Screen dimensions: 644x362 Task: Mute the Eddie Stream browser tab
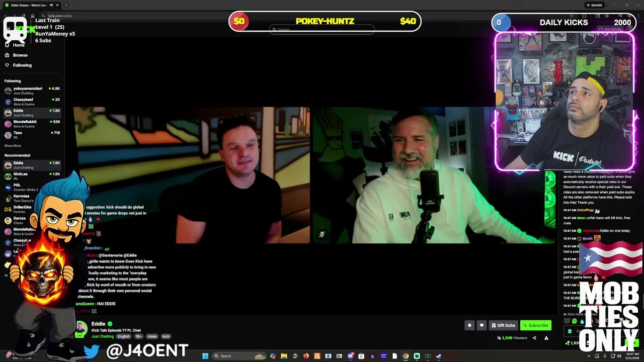pyautogui.click(x=51, y=5)
